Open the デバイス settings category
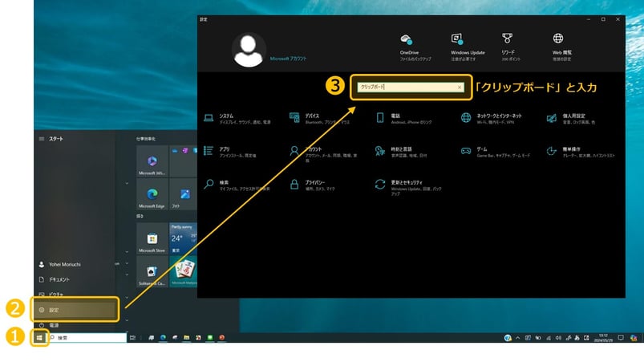 (x=320, y=119)
